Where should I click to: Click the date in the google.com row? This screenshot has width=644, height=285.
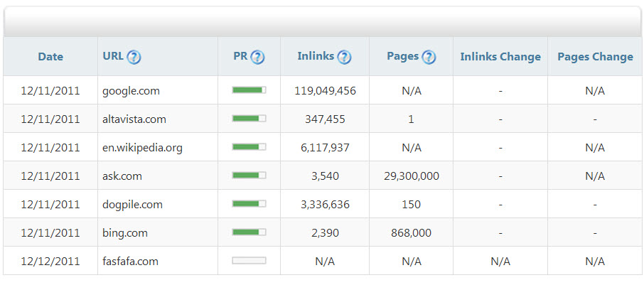50,91
